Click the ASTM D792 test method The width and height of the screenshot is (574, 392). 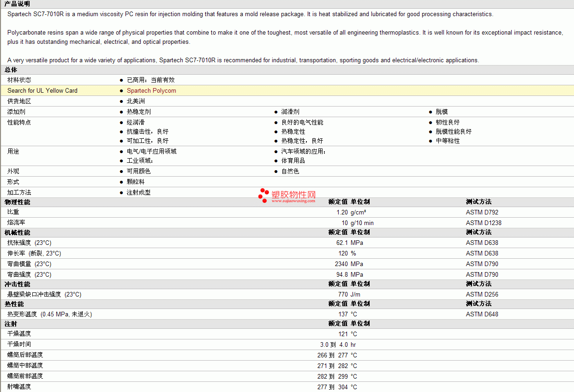point(482,213)
